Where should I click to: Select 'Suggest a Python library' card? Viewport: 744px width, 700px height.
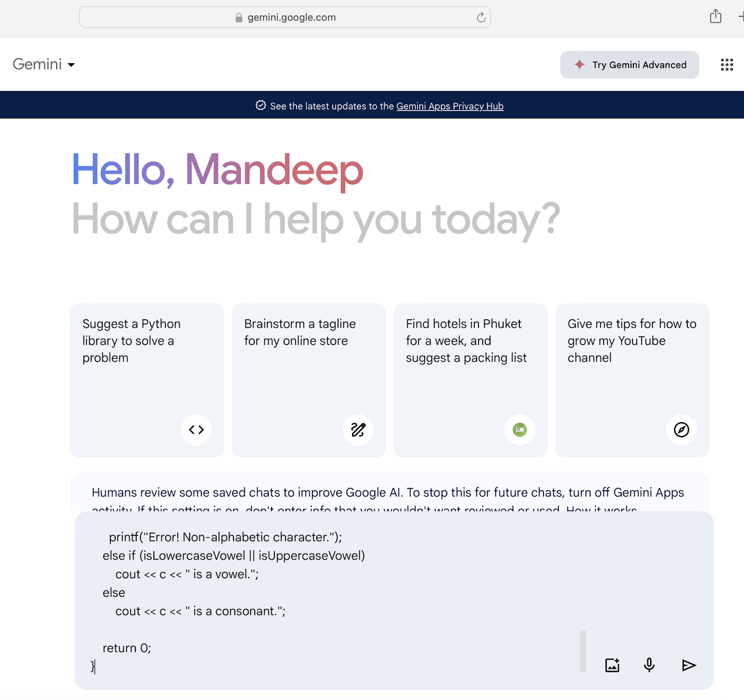(x=147, y=380)
